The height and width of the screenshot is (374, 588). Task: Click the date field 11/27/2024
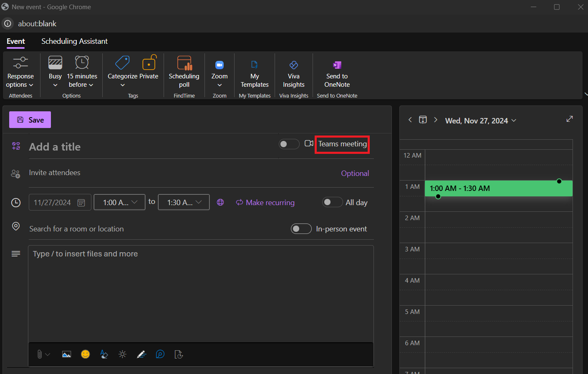click(x=60, y=203)
